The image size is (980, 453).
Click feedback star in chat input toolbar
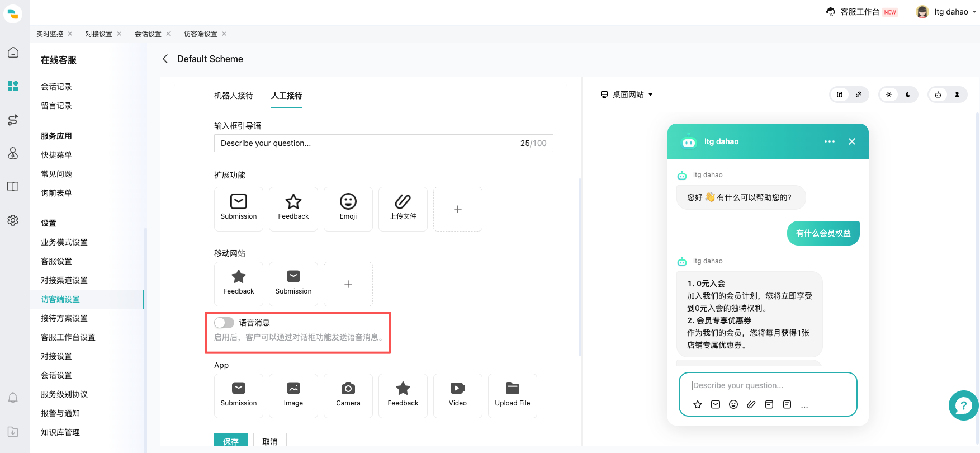pos(698,404)
